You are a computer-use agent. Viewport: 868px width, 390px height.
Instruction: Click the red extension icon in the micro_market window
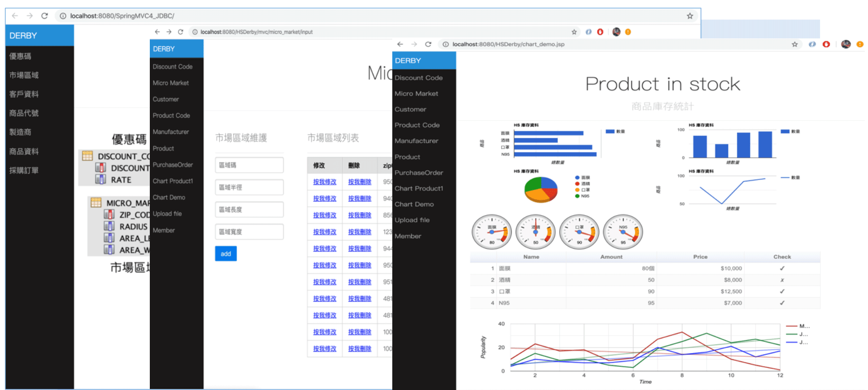tap(600, 32)
